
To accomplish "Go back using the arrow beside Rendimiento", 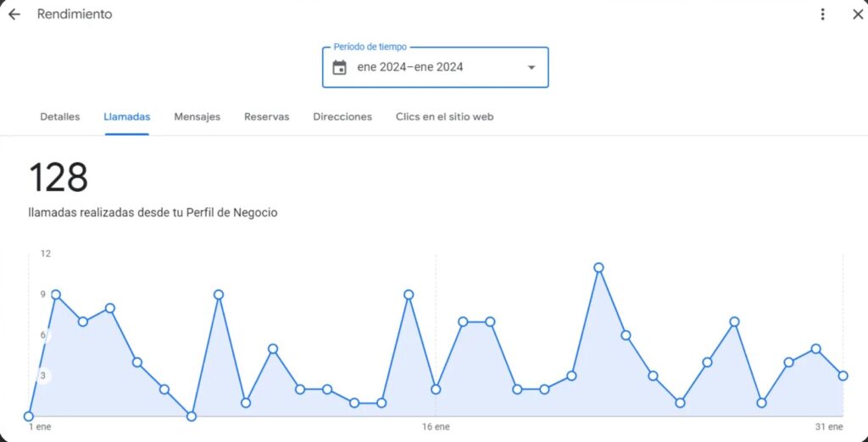I will click(14, 14).
